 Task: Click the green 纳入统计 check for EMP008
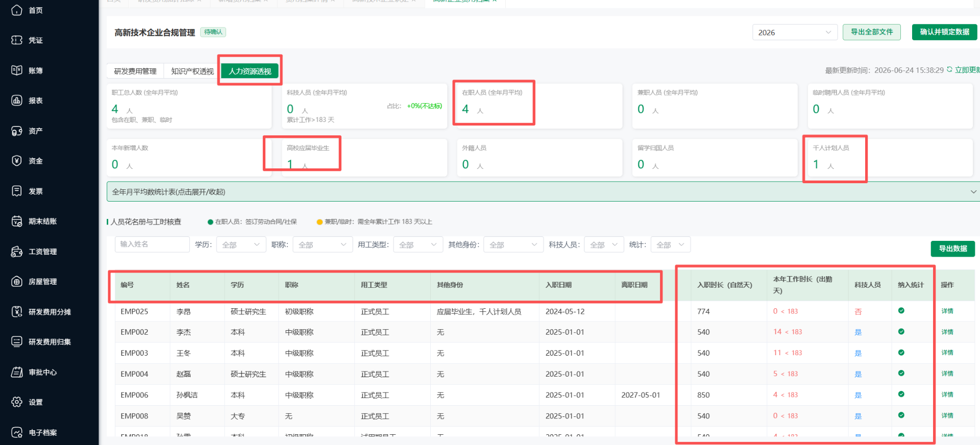click(901, 415)
